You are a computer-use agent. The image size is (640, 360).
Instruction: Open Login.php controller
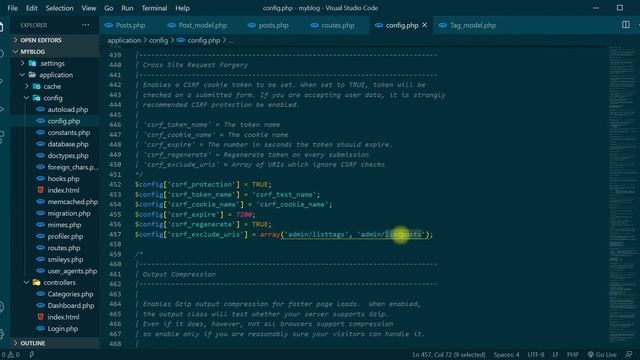(x=62, y=329)
